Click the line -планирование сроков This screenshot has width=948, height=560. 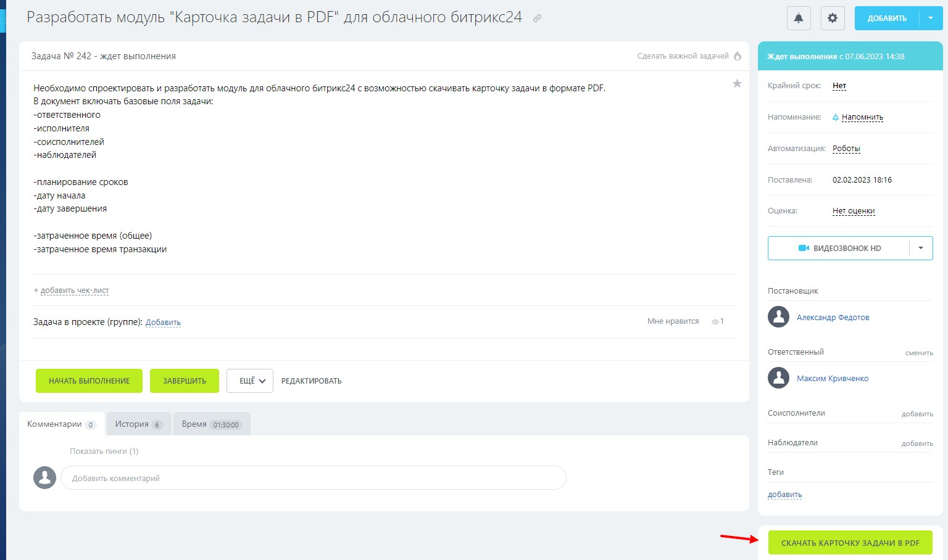(81, 182)
